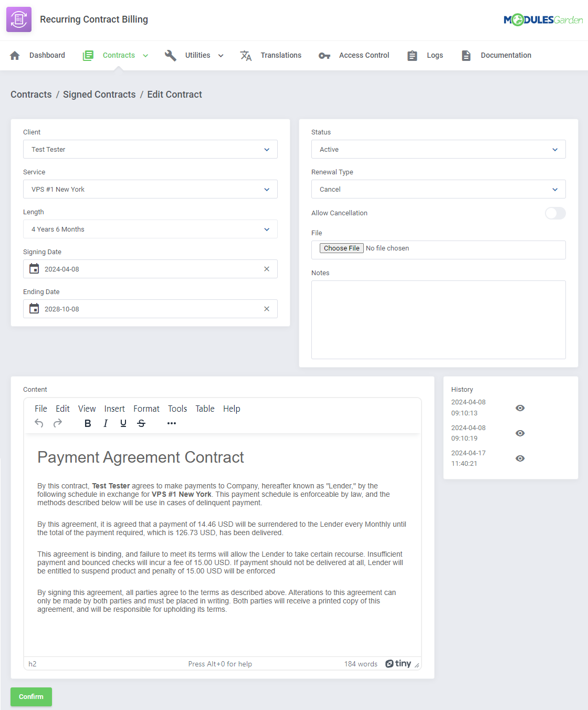Click the Payment Agreement Contract heading
The height and width of the screenshot is (710, 588).
pos(141,457)
